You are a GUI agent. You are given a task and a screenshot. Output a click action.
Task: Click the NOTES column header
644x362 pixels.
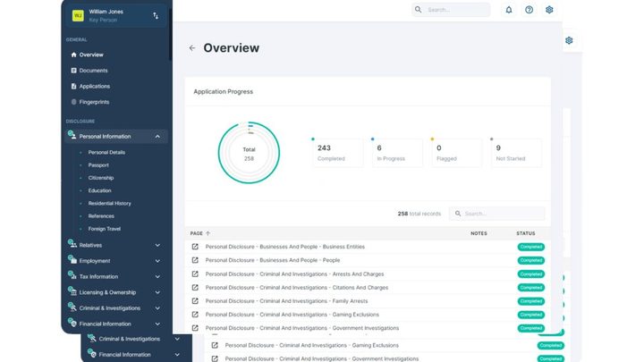click(x=479, y=233)
